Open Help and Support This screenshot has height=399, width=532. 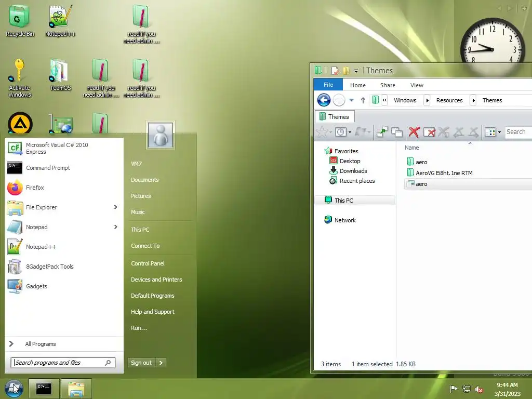pos(153,312)
